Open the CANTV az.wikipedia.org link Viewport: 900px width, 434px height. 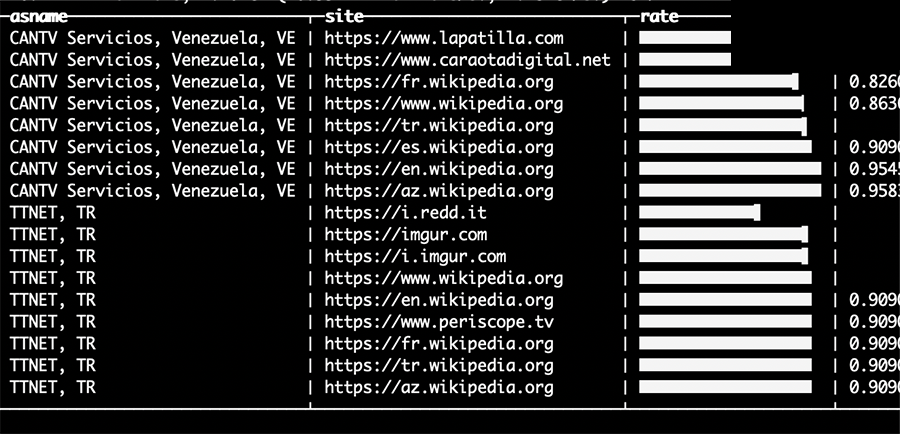tap(439, 191)
